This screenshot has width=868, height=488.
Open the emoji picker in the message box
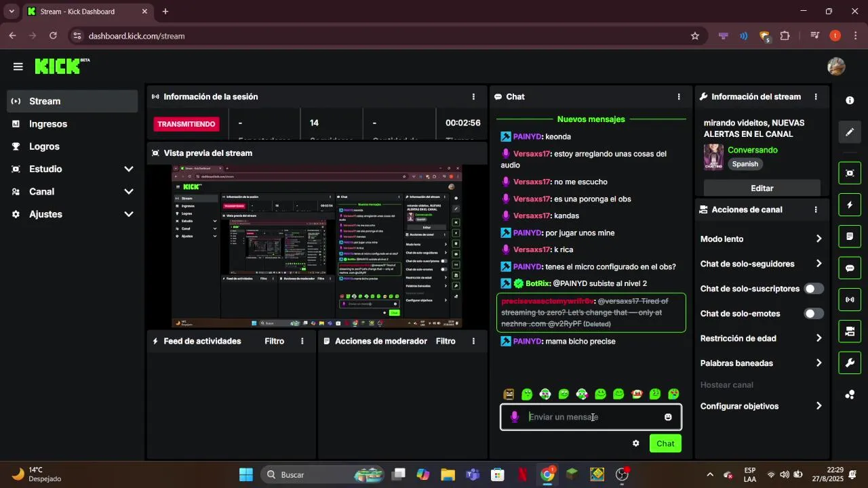(x=668, y=417)
